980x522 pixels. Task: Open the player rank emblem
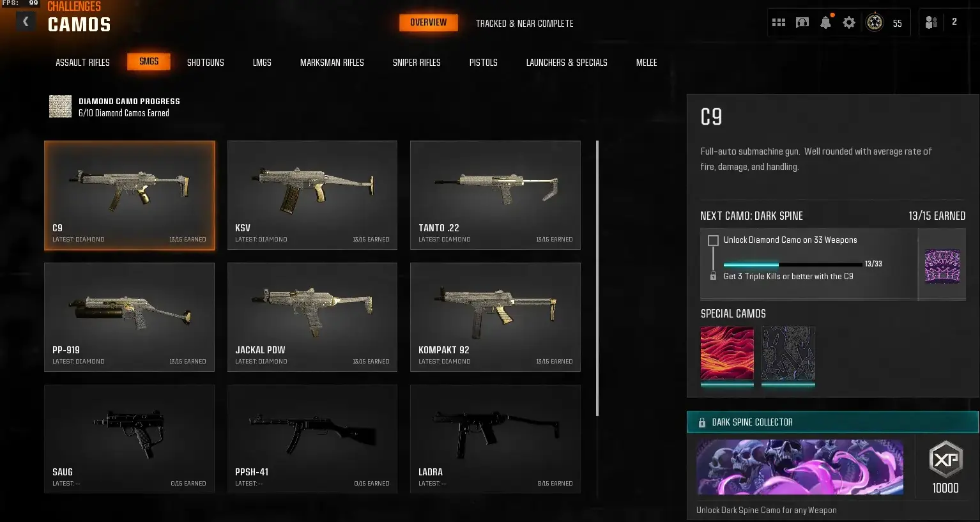click(x=875, y=22)
